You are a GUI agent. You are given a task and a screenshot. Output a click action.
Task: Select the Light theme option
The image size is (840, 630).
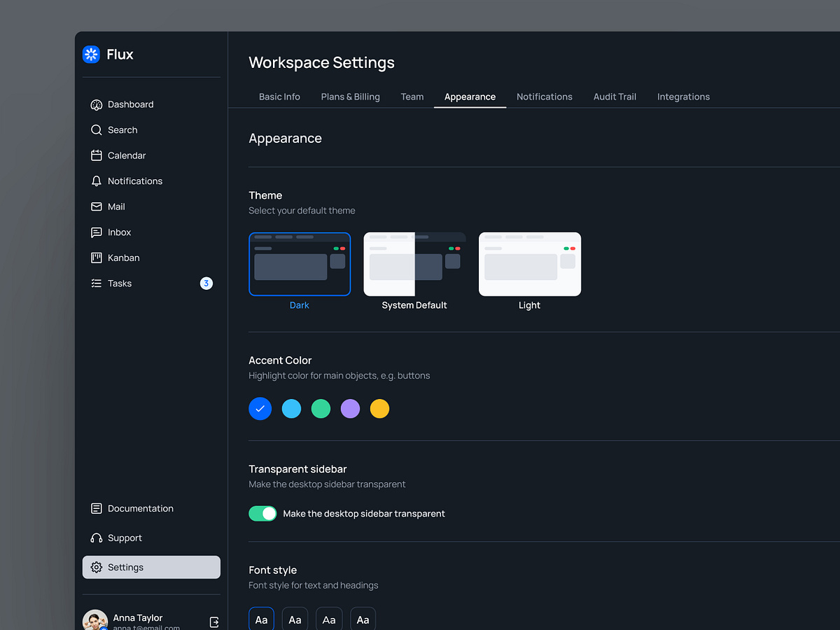pyautogui.click(x=529, y=264)
